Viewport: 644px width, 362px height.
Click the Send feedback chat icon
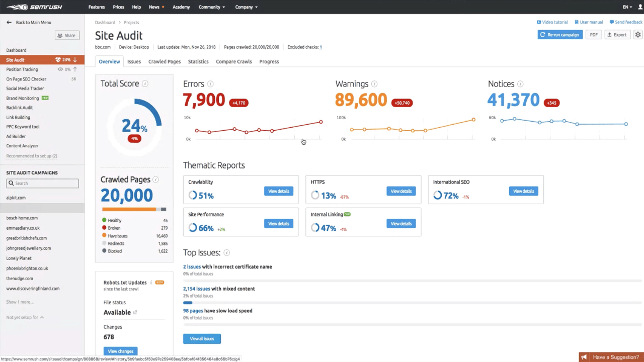612,22
